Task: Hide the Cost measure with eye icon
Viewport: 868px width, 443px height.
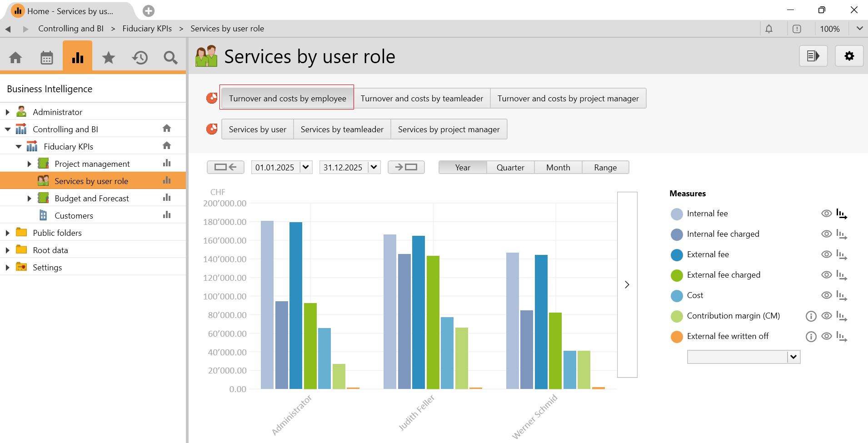Action: coord(827,295)
